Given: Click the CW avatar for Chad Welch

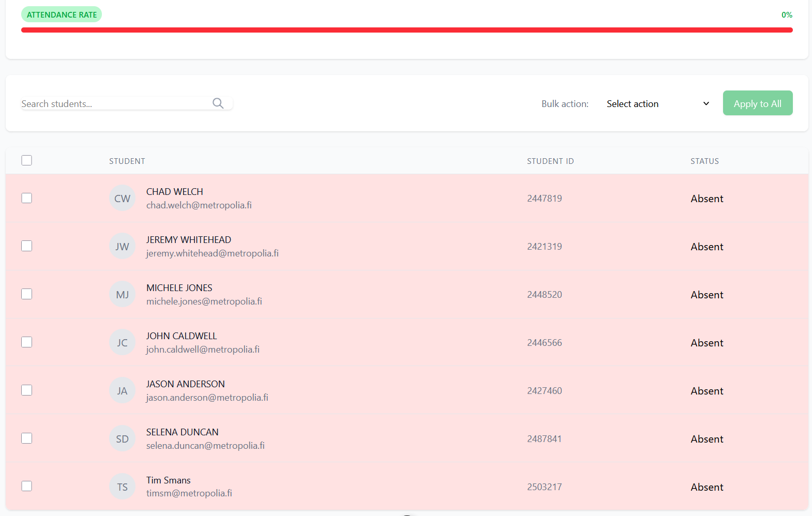Looking at the screenshot, I should point(123,199).
